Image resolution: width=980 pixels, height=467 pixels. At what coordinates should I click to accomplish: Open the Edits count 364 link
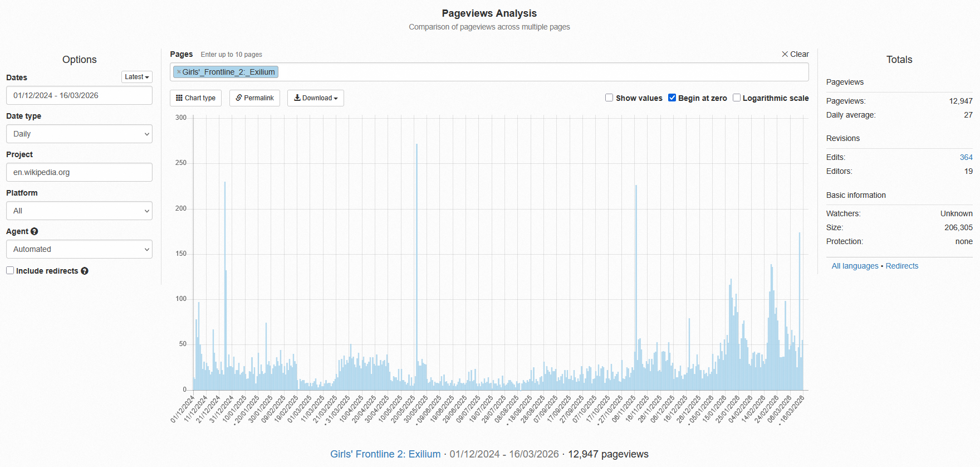(966, 157)
